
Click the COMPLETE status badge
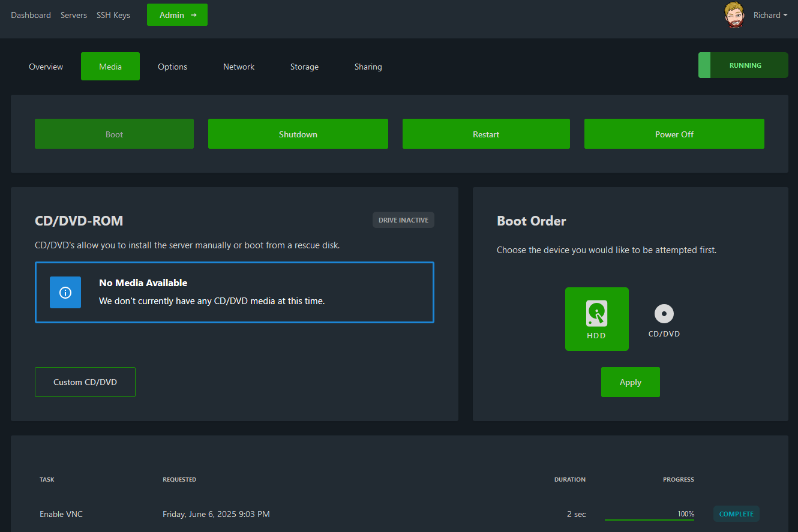736,514
